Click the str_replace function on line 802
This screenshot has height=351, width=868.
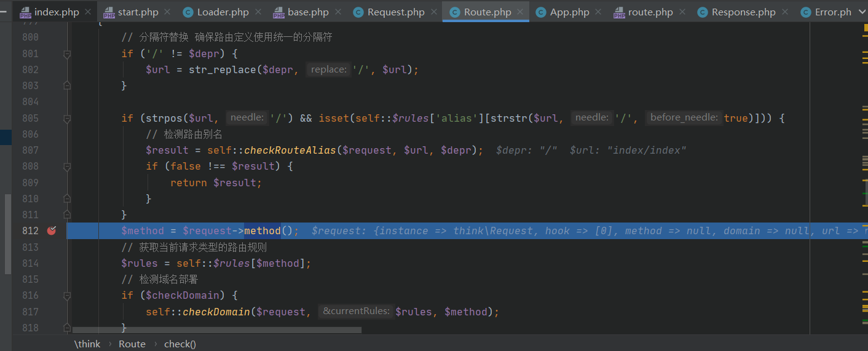pyautogui.click(x=223, y=70)
